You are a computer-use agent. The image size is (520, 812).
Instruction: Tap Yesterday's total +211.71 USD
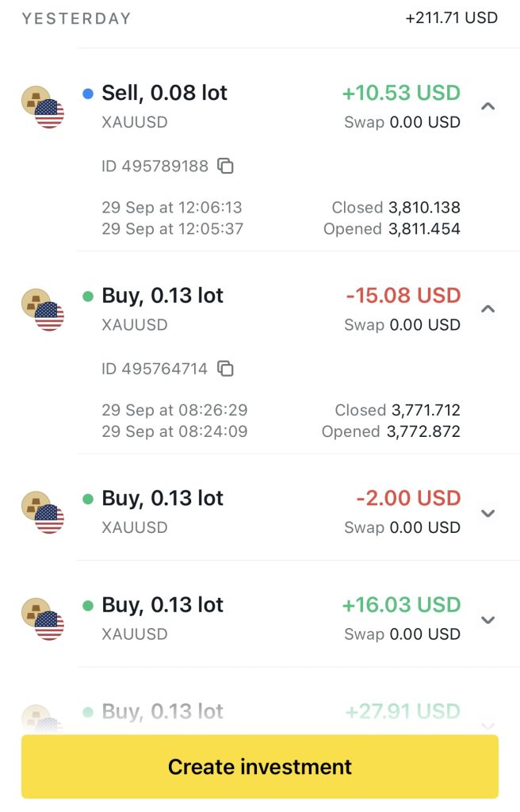click(x=451, y=17)
